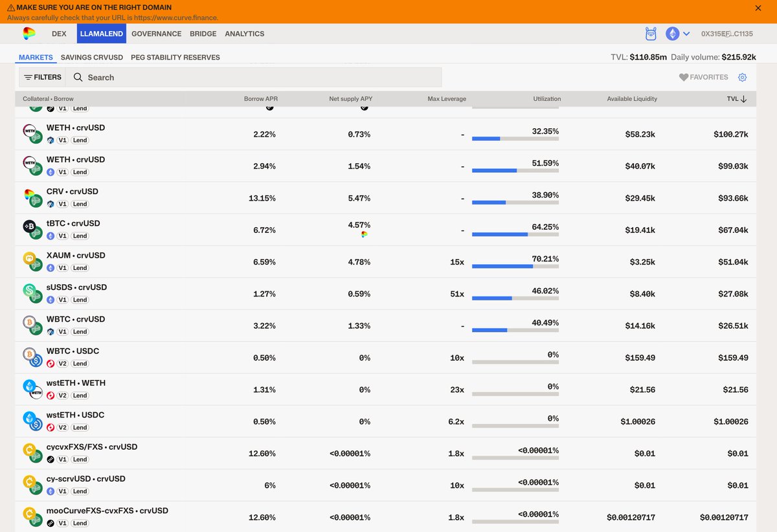
Task: Click the V2 badge in wstETH • WETH row
Action: 63,395
